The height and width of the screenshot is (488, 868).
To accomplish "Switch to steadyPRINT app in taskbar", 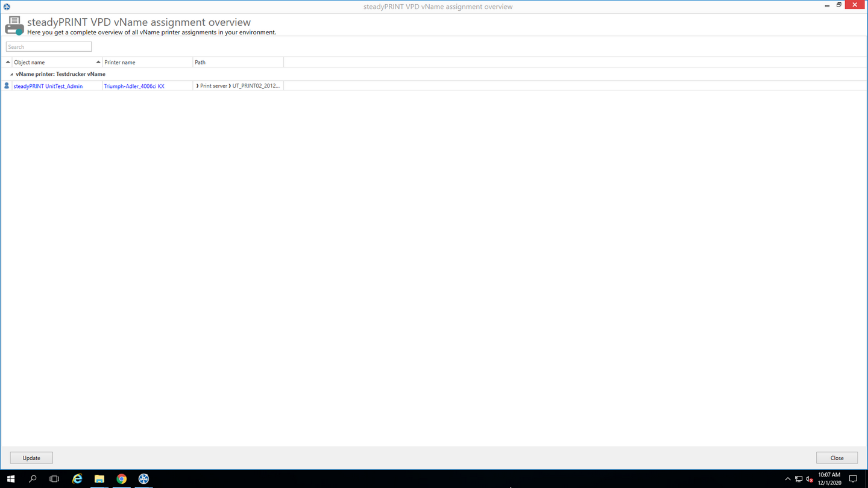I will [143, 479].
